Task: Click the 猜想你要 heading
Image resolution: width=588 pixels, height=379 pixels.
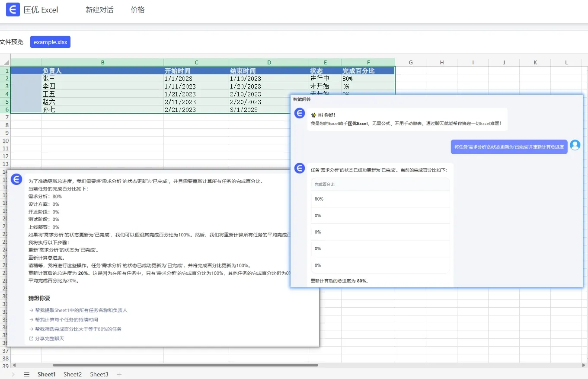Action: 39,298
